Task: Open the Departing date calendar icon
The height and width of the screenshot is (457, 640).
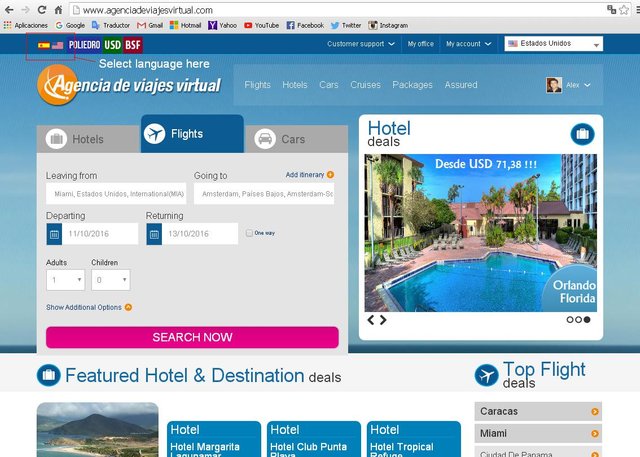Action: pyautogui.click(x=54, y=234)
